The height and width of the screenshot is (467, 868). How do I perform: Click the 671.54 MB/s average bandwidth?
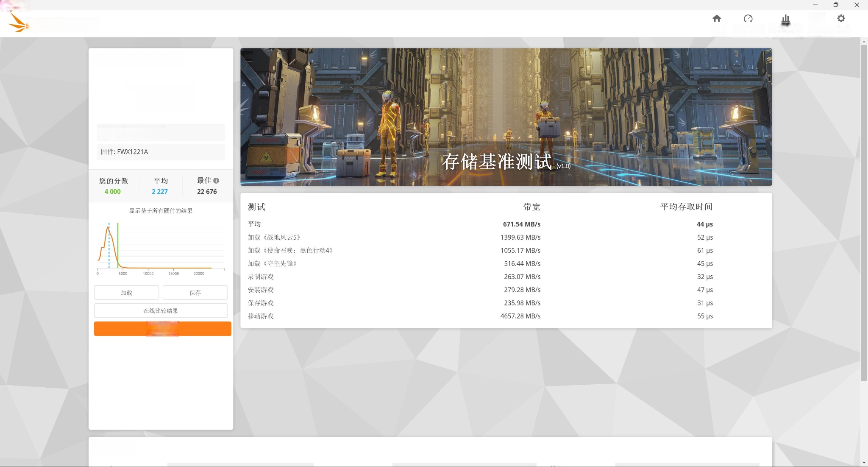(x=522, y=224)
